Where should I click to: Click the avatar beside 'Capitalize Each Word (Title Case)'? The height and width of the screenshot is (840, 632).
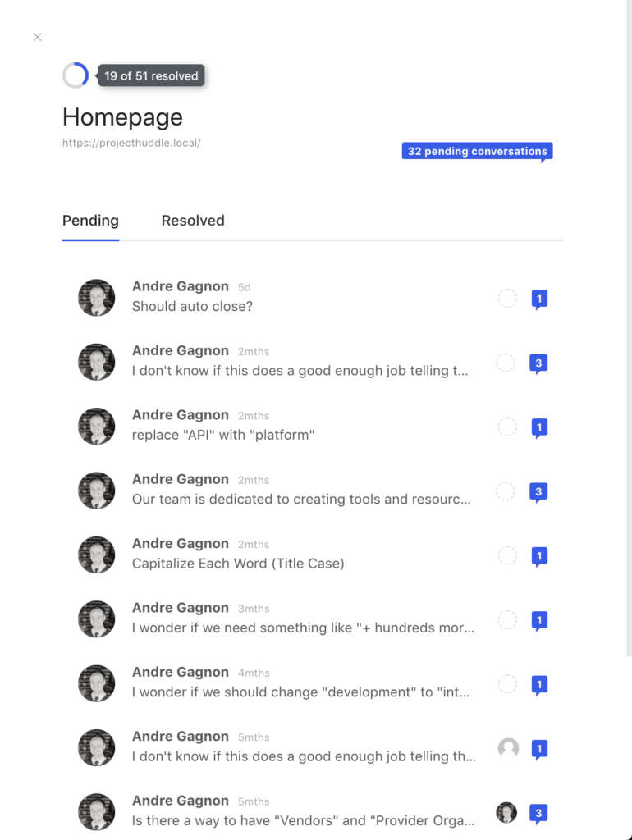[96, 555]
